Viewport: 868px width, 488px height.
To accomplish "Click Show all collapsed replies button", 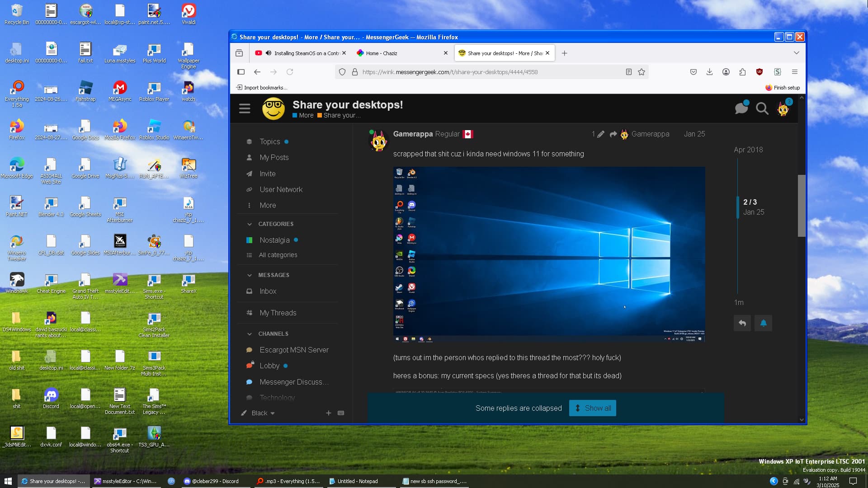I will click(x=592, y=408).
